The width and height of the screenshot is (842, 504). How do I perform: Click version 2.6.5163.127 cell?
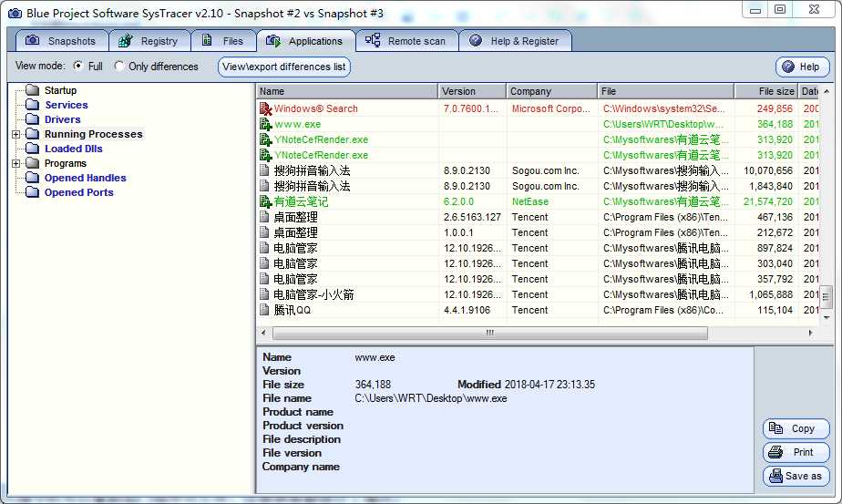tap(472, 217)
